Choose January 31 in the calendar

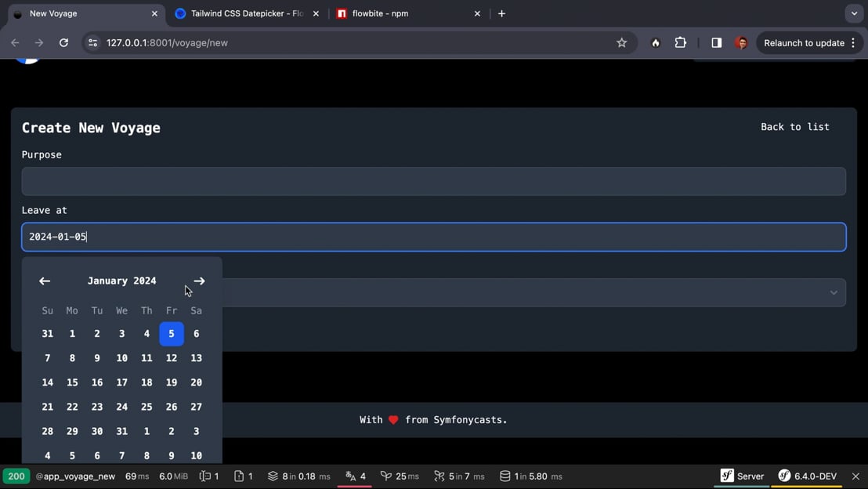point(121,432)
